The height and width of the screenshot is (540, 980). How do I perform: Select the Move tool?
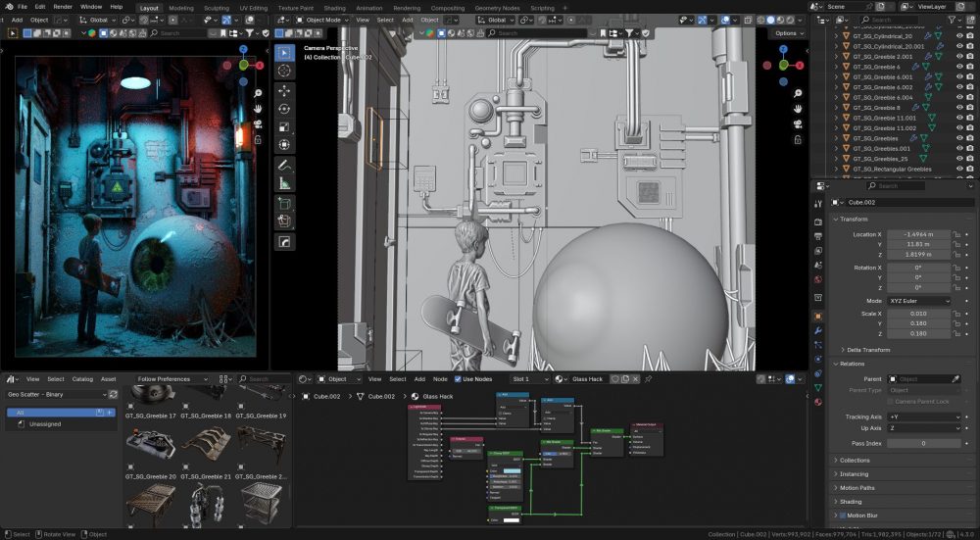(284, 90)
